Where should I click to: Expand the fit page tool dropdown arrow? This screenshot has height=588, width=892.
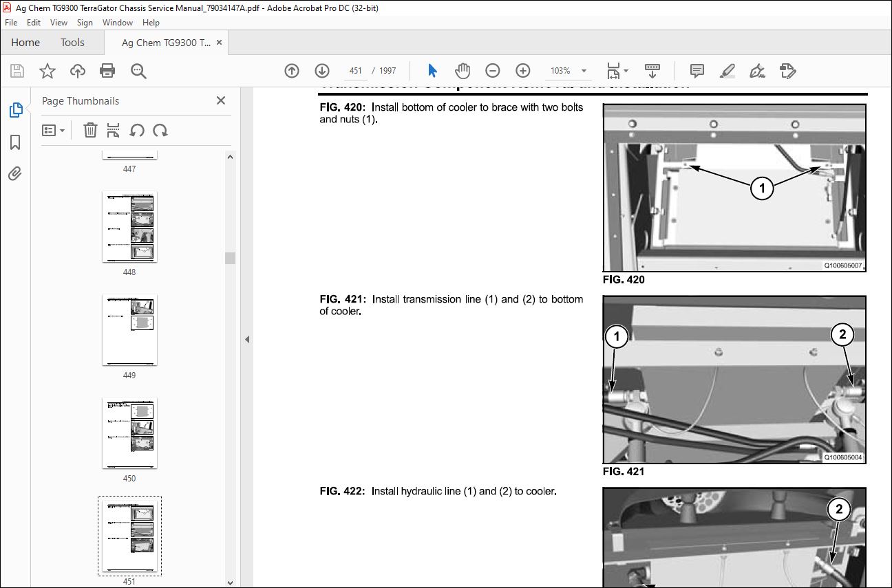[x=626, y=71]
